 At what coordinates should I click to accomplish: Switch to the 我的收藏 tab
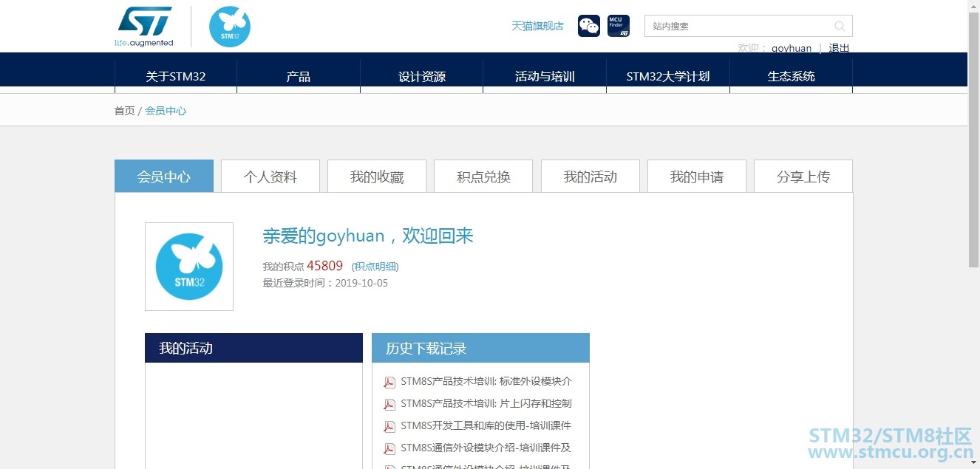(x=377, y=177)
